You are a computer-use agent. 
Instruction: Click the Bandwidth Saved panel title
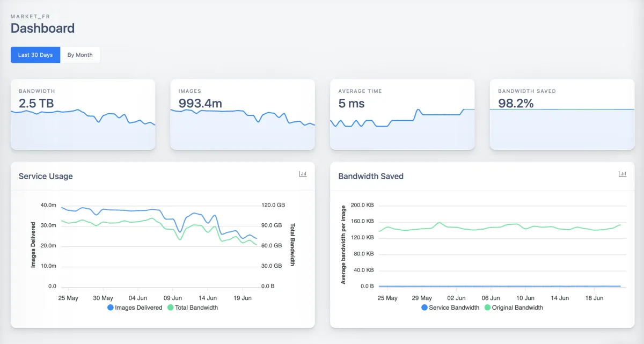tap(371, 176)
